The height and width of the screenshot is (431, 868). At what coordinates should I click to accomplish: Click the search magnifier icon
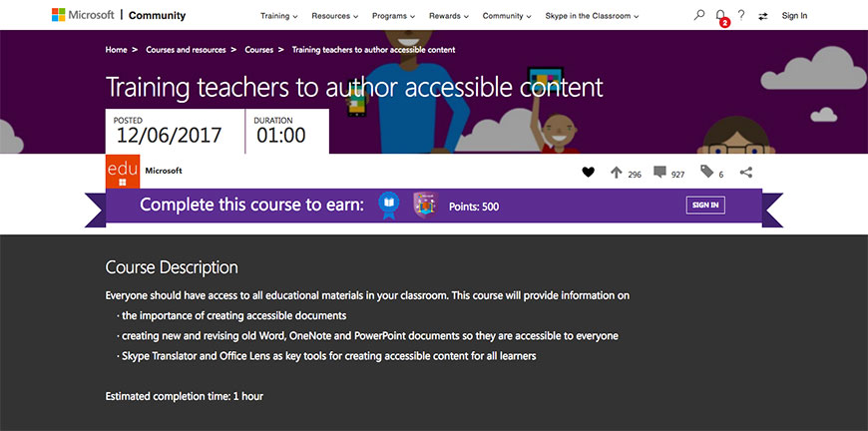[x=699, y=16]
